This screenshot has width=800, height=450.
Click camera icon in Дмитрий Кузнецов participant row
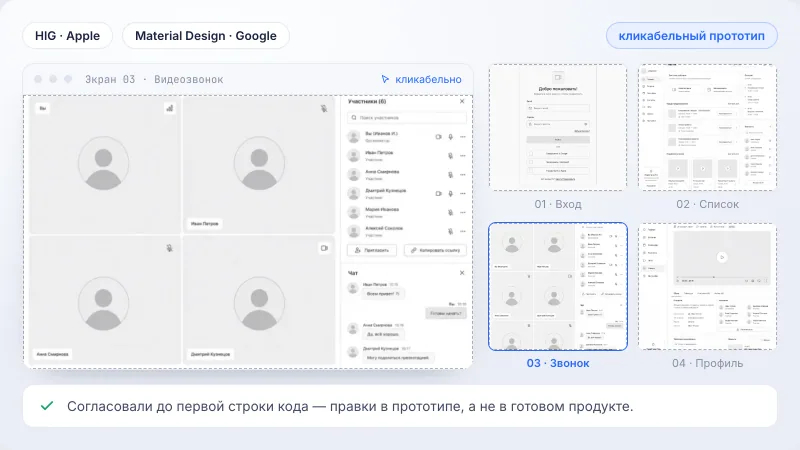click(438, 193)
